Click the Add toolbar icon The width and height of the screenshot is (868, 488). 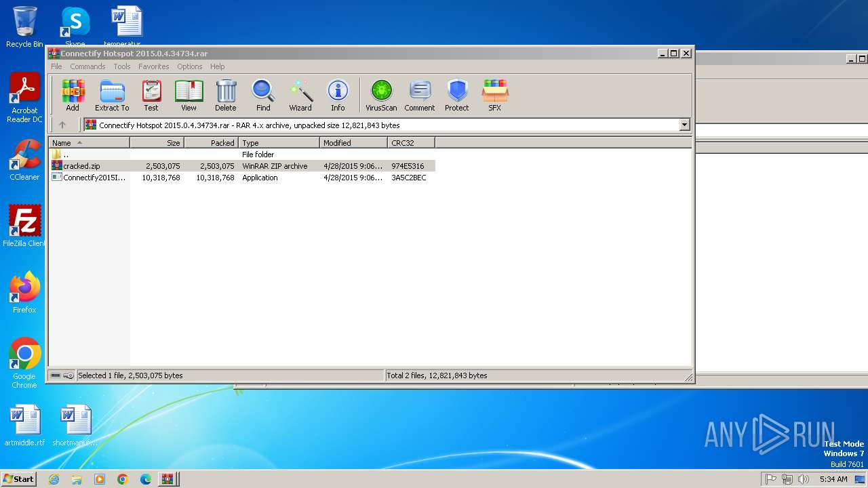(73, 95)
